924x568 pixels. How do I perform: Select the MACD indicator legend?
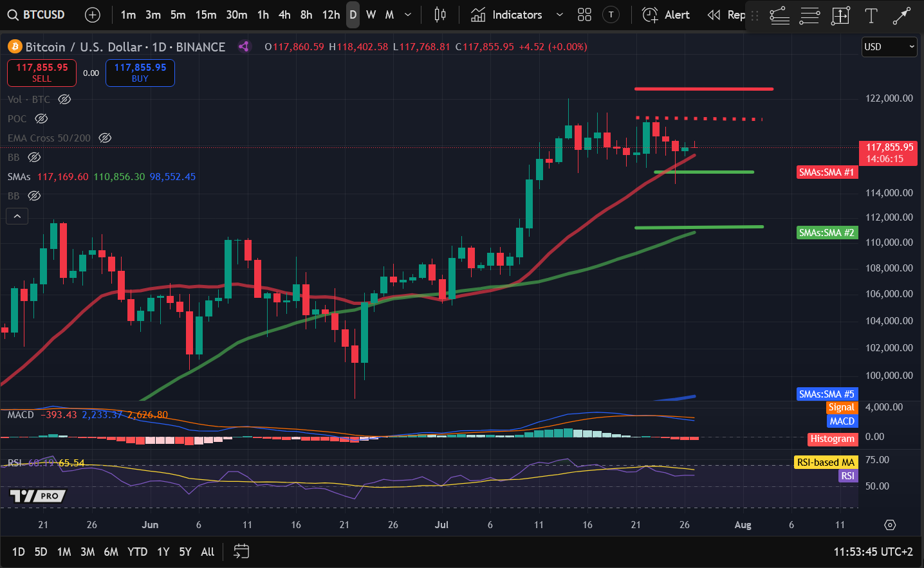click(x=21, y=414)
